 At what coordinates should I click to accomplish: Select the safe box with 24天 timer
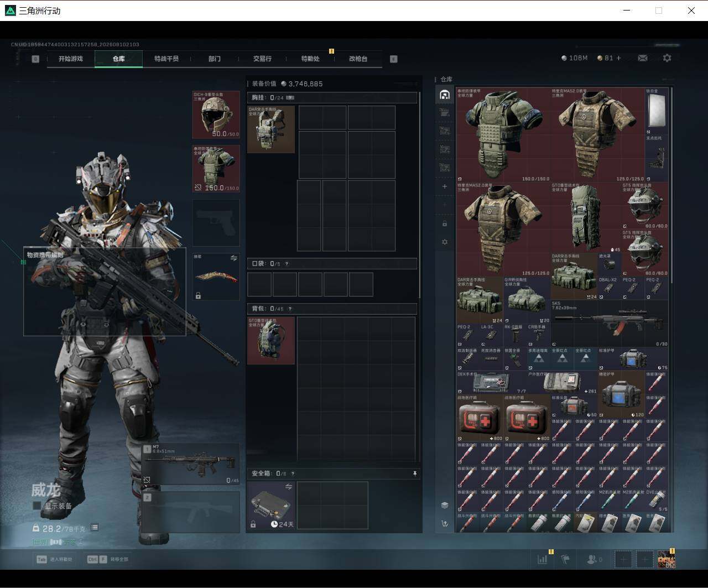tap(271, 505)
